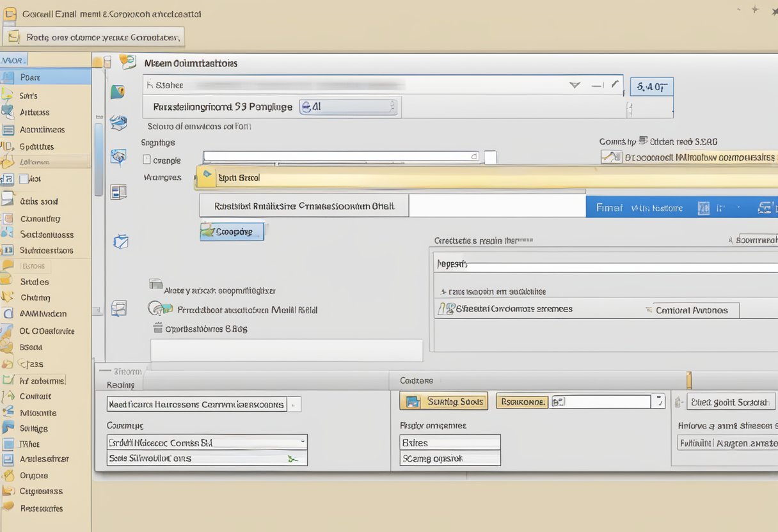Image resolution: width=778 pixels, height=532 pixels.
Task: Click the window panel icon beside Sprtt Srecol
Action: [119, 191]
